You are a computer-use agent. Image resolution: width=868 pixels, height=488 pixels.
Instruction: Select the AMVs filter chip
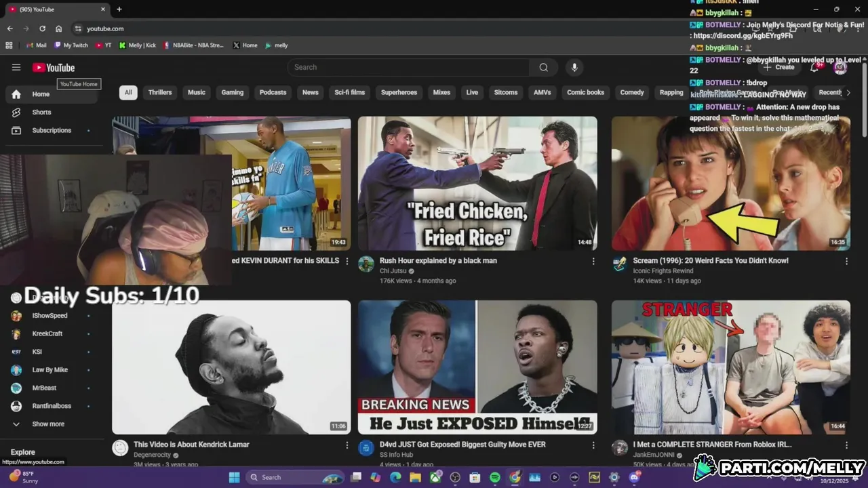tap(542, 92)
